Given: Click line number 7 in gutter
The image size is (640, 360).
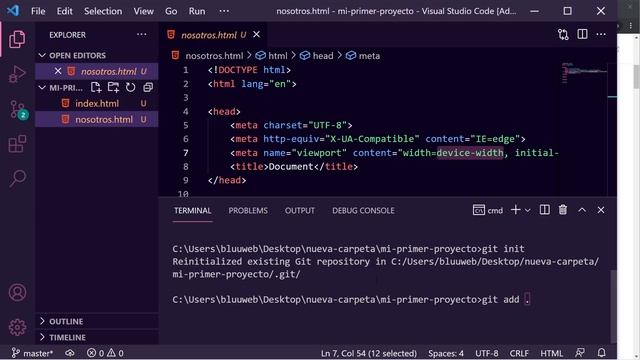Looking at the screenshot, I should tap(186, 153).
